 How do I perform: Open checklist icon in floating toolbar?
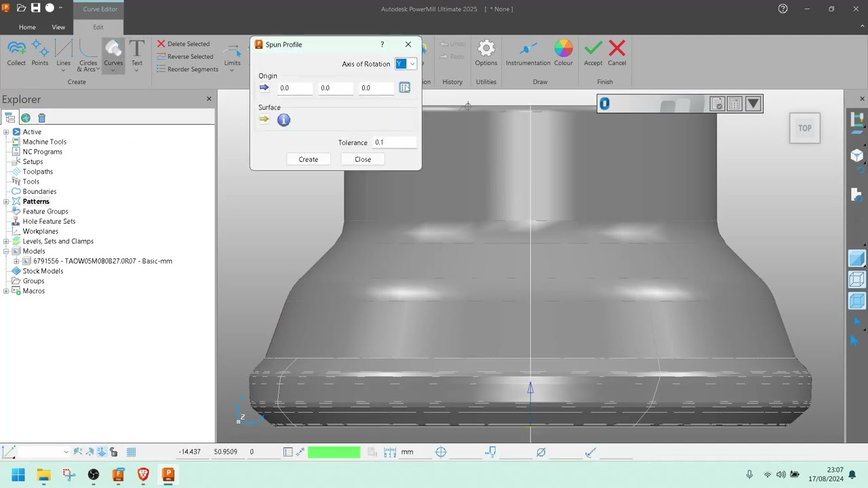pyautogui.click(x=717, y=104)
